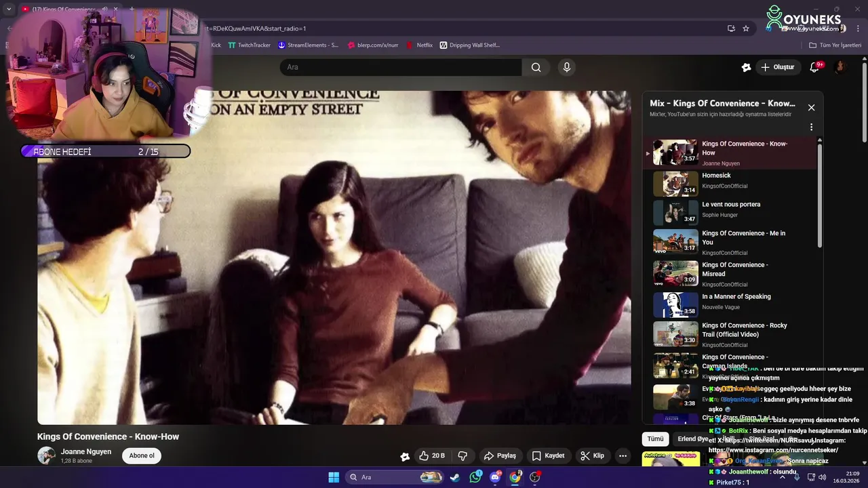Open OBS Studio from the taskbar

coord(535,477)
